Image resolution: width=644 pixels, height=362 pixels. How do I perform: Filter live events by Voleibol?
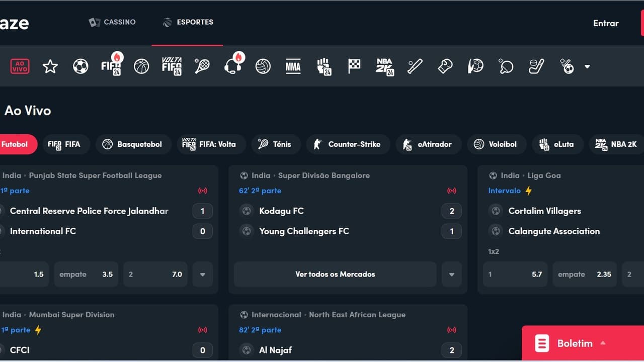pyautogui.click(x=497, y=144)
